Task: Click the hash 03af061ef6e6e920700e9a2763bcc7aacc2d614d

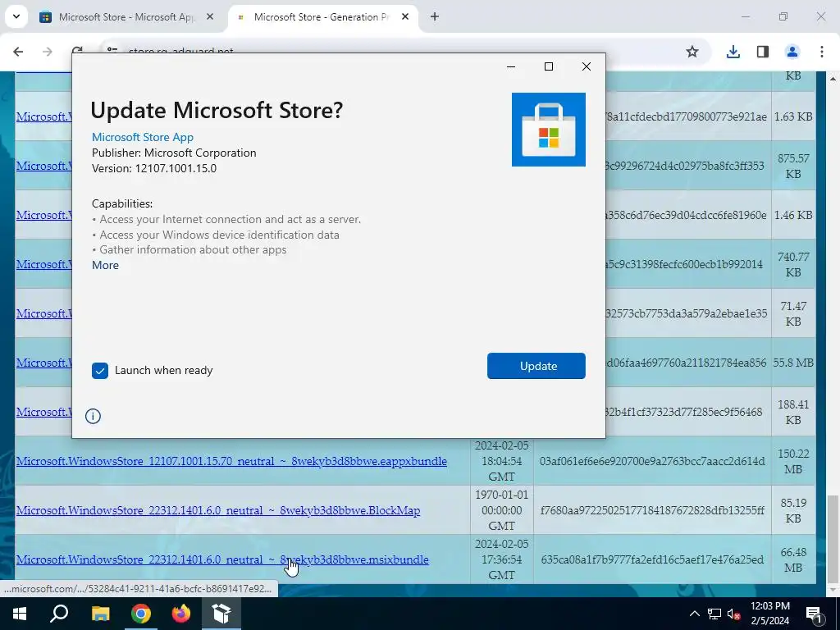Action: [652, 461]
